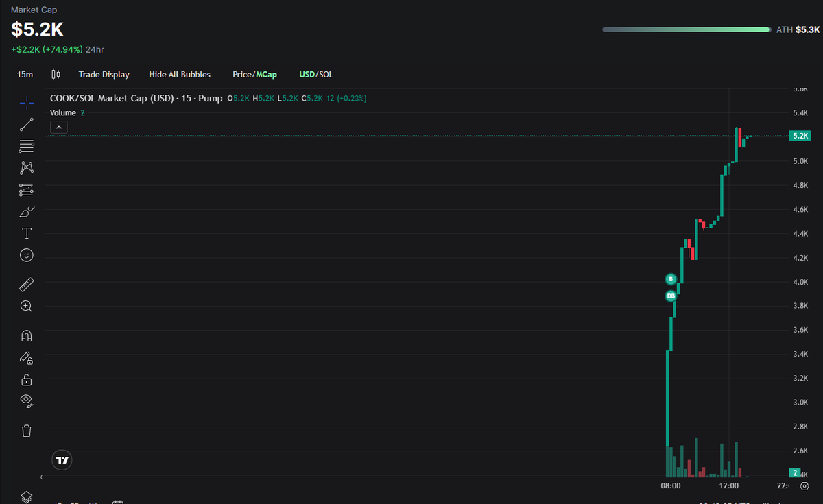The width and height of the screenshot is (823, 504).
Task: Click the +$2.2K (+74.94%) change text
Action: [47, 49]
